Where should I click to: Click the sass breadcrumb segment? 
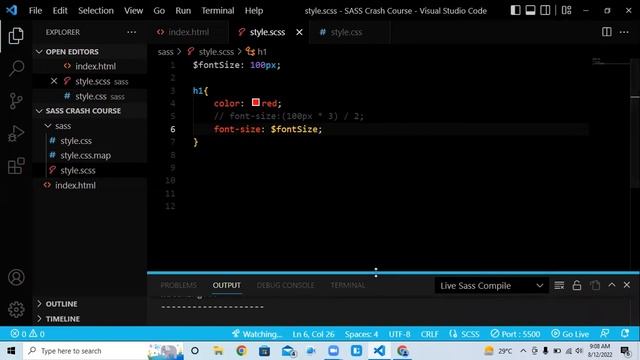coord(165,52)
